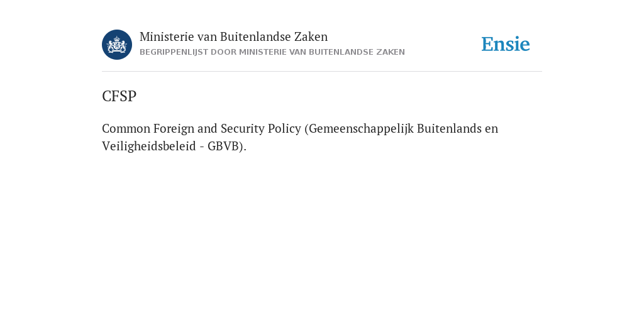This screenshot has width=644, height=322.
Task: Click the CFSP heading
Action: coord(119,96)
